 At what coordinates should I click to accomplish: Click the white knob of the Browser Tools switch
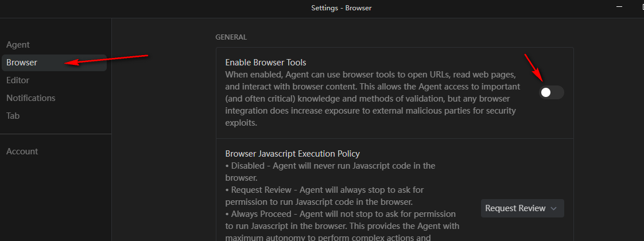click(x=545, y=93)
